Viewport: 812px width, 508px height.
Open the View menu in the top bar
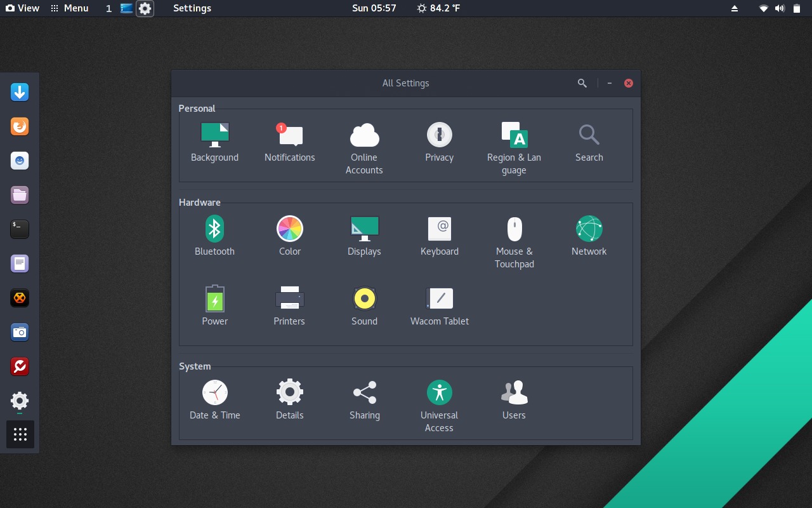click(x=23, y=8)
